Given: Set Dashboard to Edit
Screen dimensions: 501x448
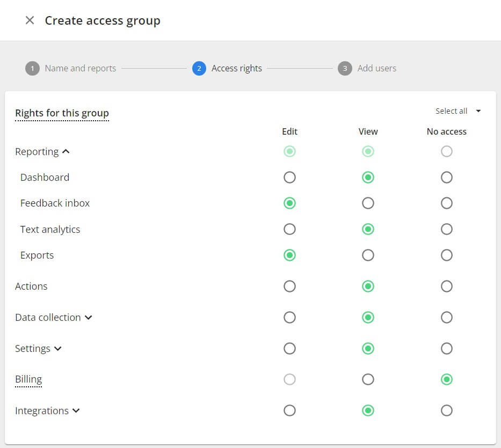Looking at the screenshot, I should [289, 178].
